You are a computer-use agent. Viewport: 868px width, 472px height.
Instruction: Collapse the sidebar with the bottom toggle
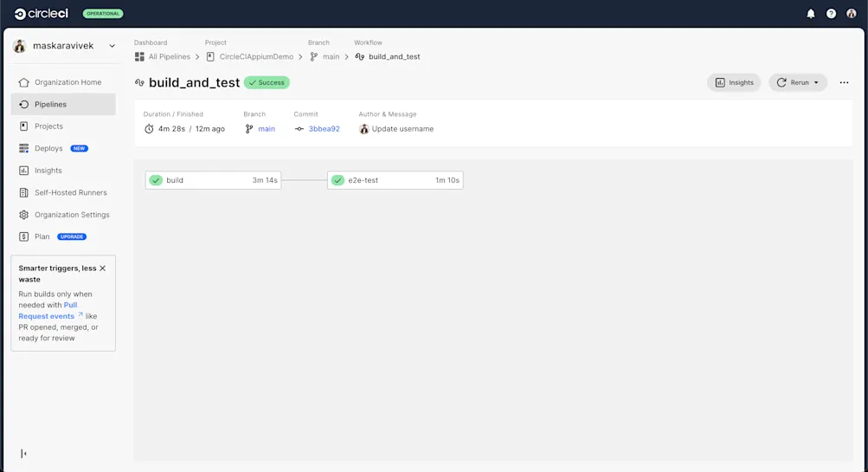(x=23, y=454)
